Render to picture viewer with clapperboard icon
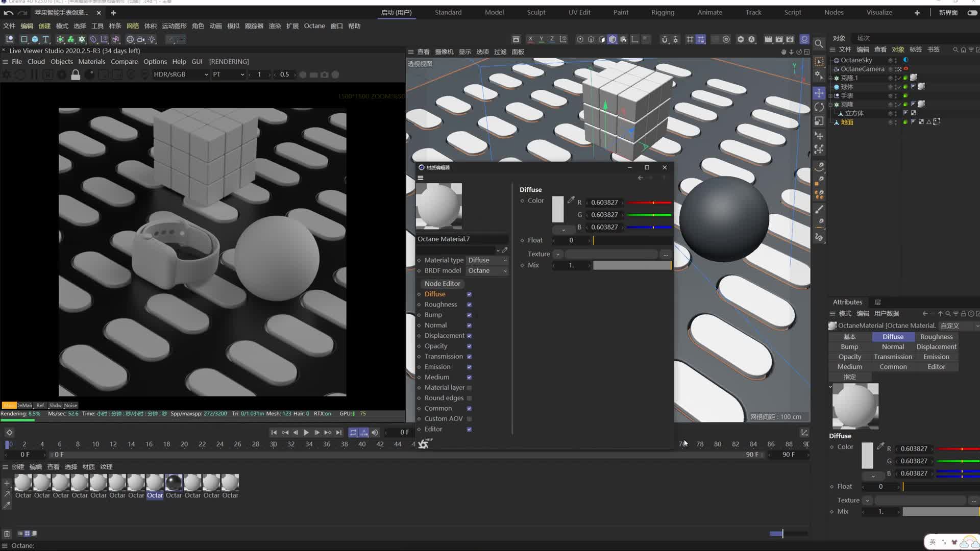Screen dimensions: 980x551 779,39
